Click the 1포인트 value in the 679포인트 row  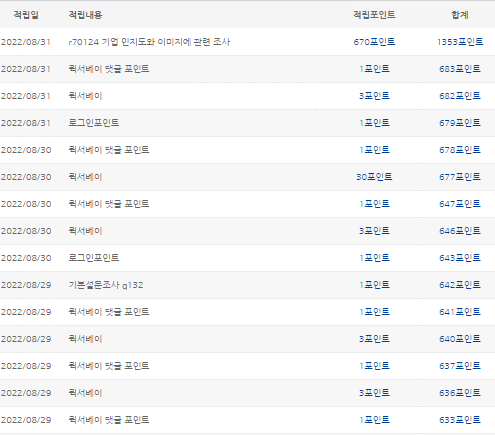[374, 123]
